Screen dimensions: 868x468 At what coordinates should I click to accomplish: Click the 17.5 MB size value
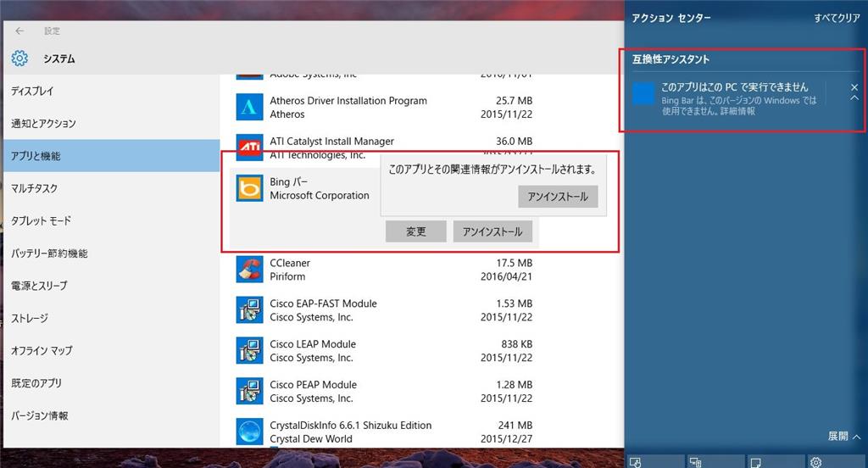click(514, 263)
